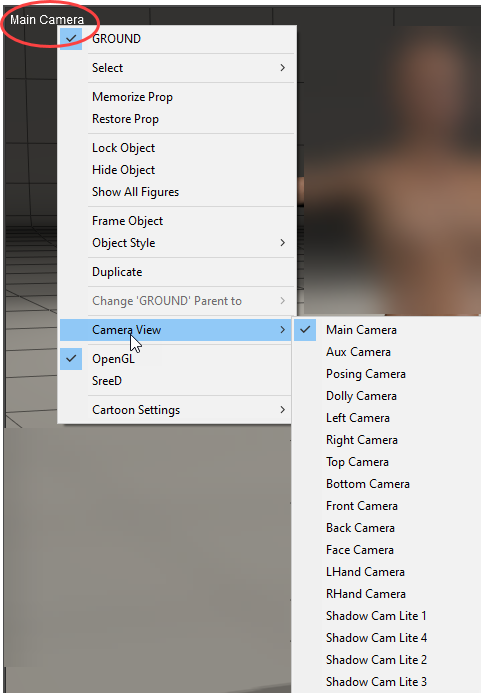Choose Memorize Prop from the context menu
Screen dimensions: 481x693
[x=132, y=97]
